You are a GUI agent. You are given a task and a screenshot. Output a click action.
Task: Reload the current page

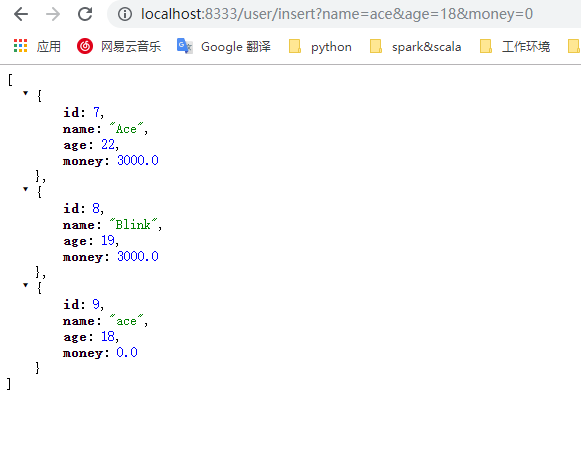pyautogui.click(x=85, y=14)
